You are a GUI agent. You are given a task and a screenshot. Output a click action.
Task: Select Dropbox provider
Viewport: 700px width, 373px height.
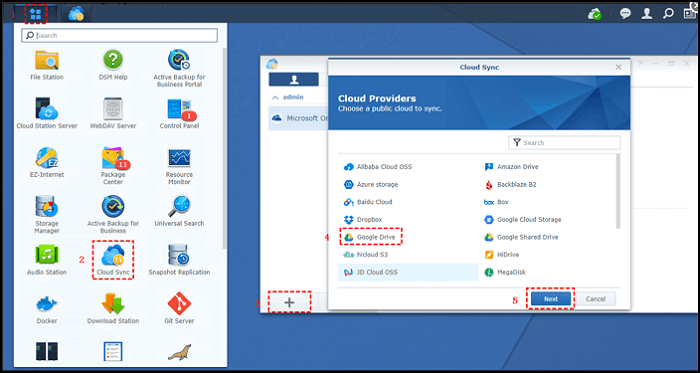click(362, 220)
